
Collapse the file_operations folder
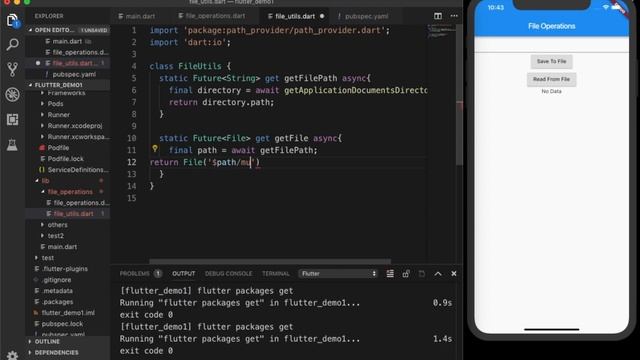(x=70, y=191)
